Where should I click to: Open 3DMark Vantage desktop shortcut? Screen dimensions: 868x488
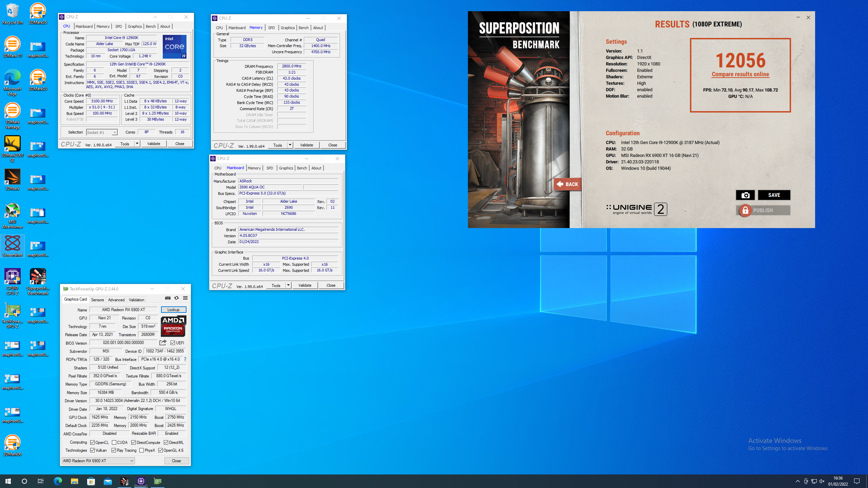tap(13, 116)
